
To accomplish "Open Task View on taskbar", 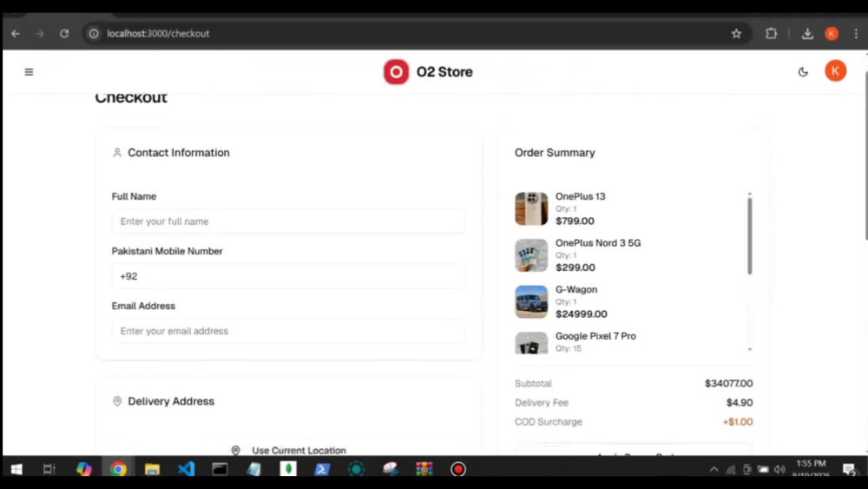I will (49, 469).
